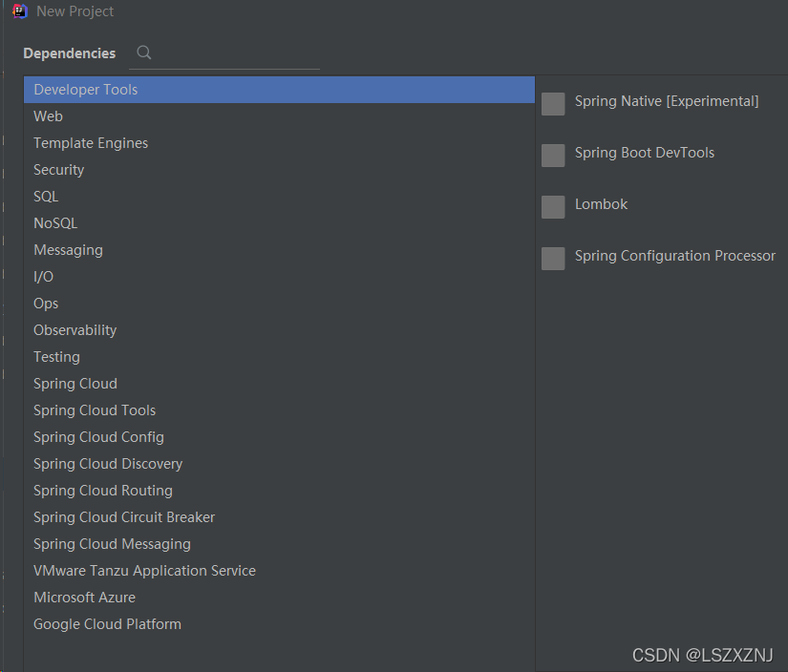Select the Google Cloud Platform category
Image resolution: width=788 pixels, height=672 pixels.
tap(279, 623)
